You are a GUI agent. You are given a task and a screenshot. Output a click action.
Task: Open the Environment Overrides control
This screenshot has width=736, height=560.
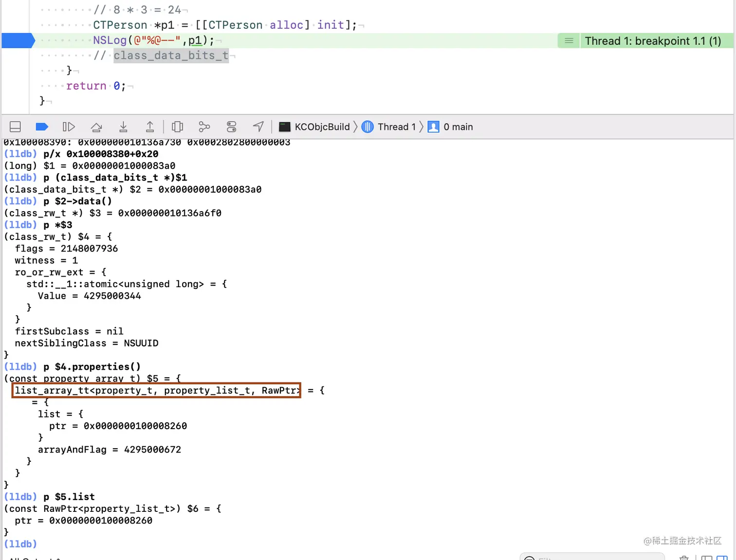pos(232,127)
